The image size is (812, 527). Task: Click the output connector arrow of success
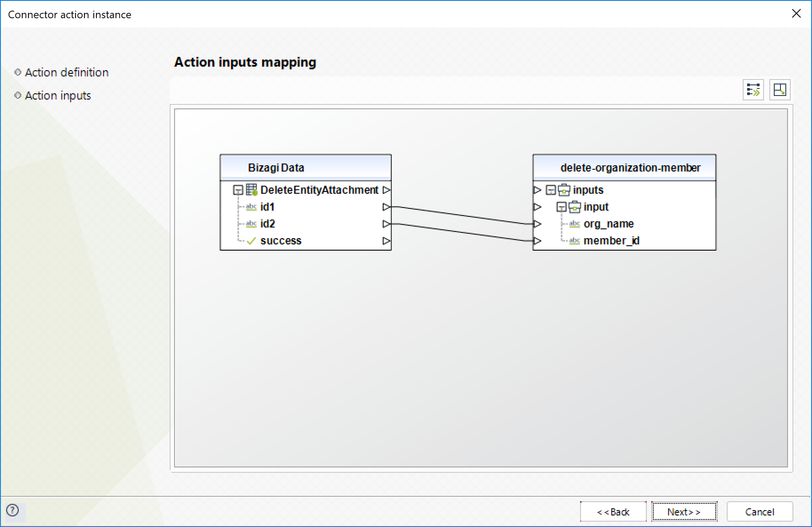pos(386,240)
